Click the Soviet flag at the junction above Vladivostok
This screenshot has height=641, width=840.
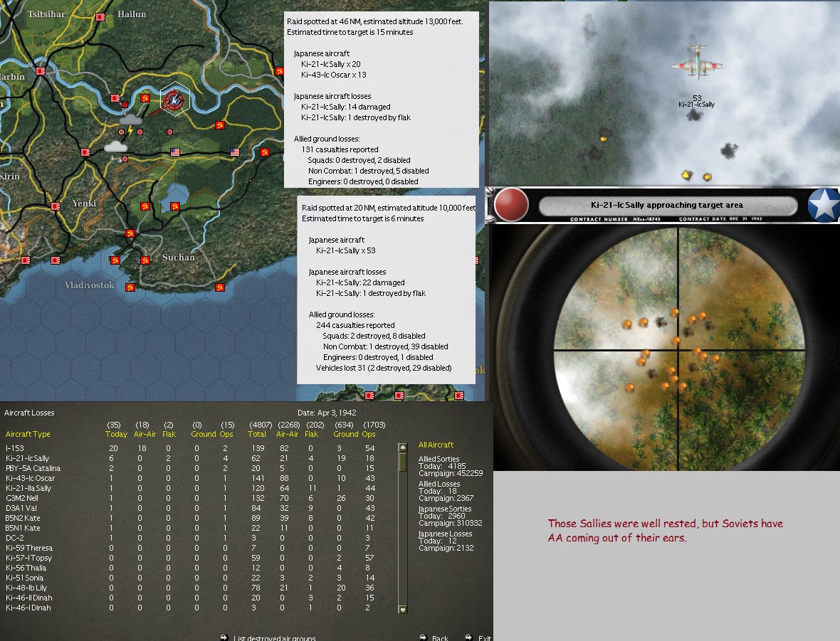[x=130, y=233]
